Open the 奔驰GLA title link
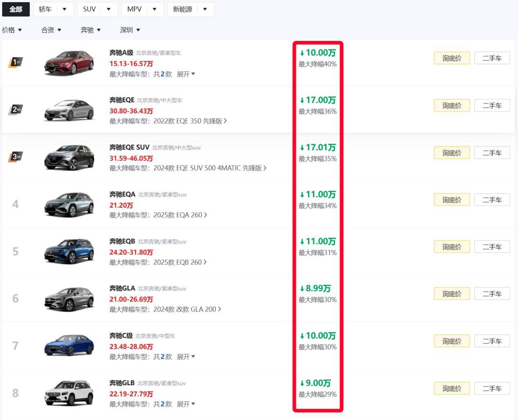The height and width of the screenshot is (420, 518). [x=122, y=288]
